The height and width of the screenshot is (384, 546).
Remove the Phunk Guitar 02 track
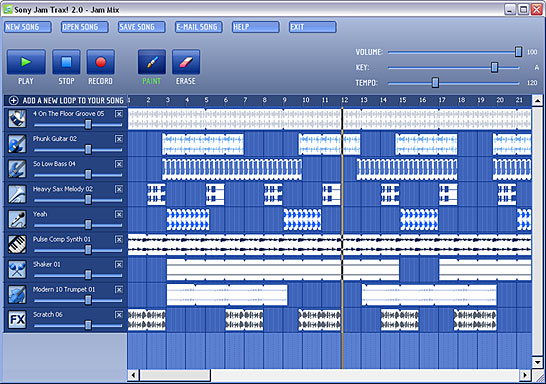pyautogui.click(x=119, y=139)
